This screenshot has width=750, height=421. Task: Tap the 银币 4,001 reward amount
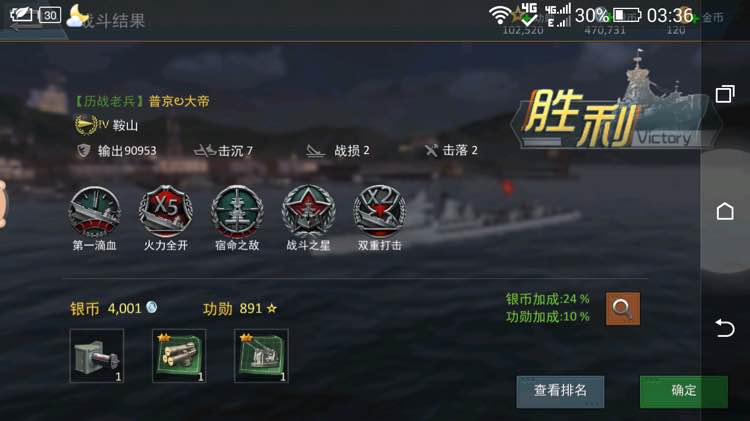(x=113, y=309)
